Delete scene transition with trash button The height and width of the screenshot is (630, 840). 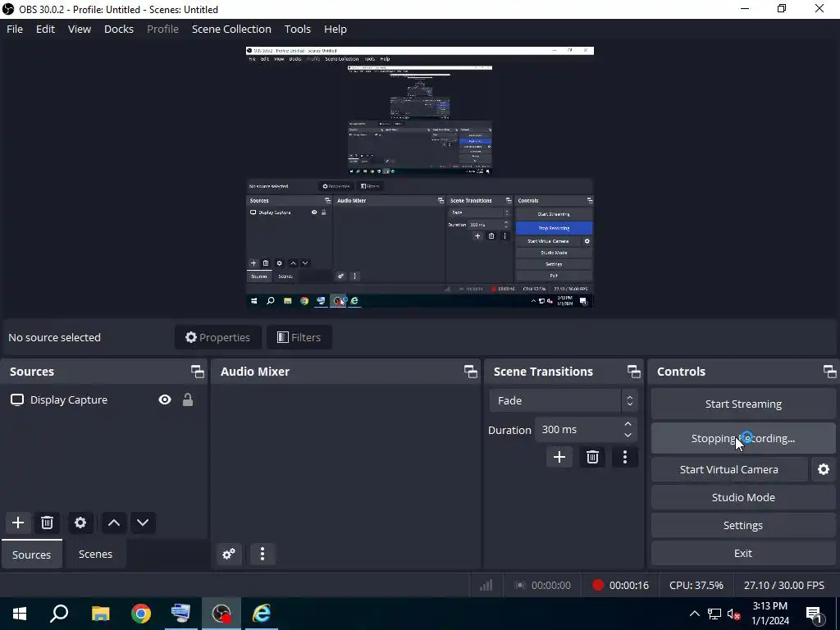[592, 457]
